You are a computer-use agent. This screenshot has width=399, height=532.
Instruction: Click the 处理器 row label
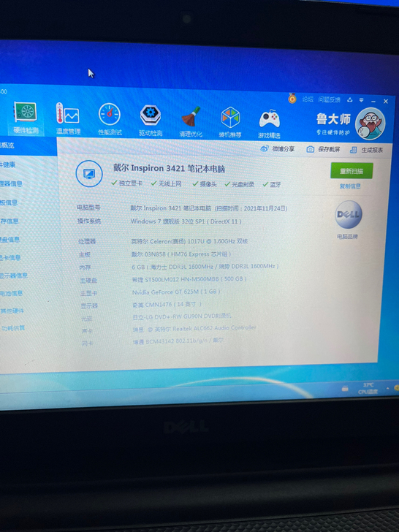(87, 241)
